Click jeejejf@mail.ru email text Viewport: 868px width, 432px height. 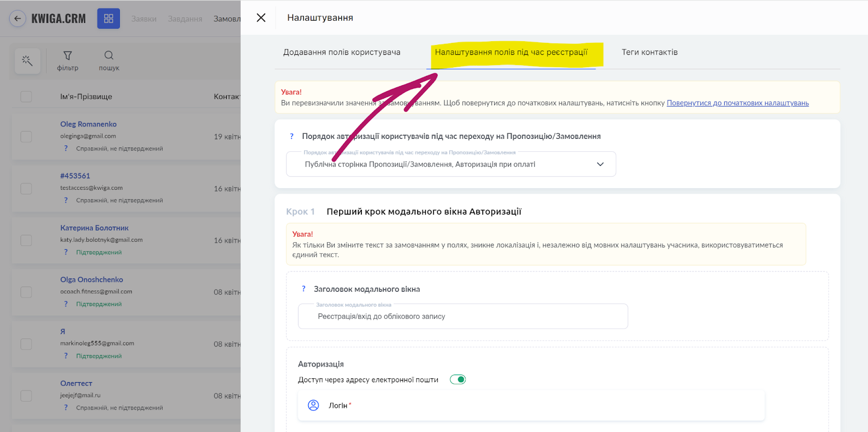(80, 395)
